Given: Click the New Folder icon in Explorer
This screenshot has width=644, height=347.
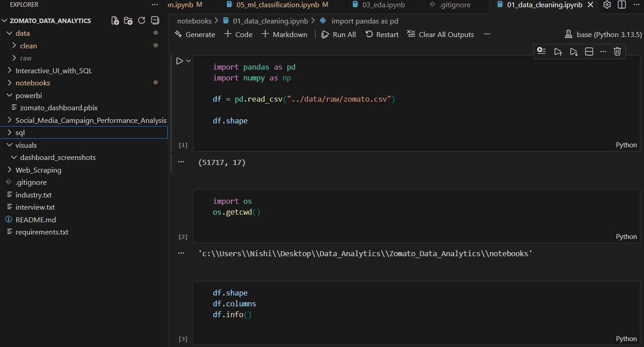Looking at the screenshot, I should [x=128, y=21].
